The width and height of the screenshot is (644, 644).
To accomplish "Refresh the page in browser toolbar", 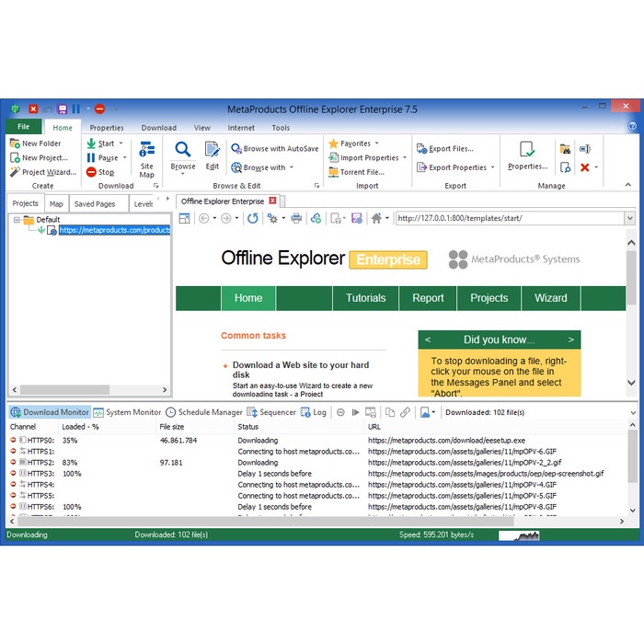I will pyautogui.click(x=252, y=219).
